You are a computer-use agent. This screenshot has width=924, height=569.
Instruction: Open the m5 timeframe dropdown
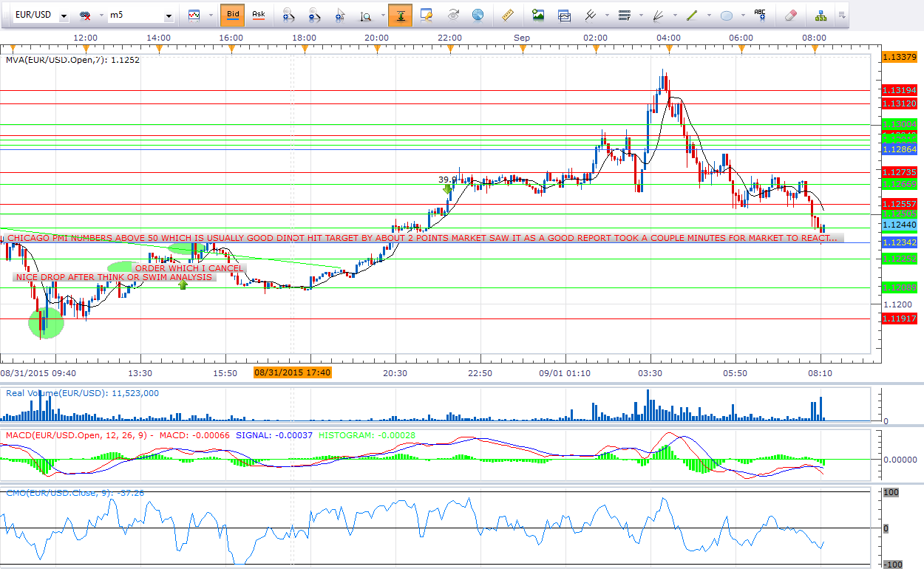pyautogui.click(x=169, y=16)
